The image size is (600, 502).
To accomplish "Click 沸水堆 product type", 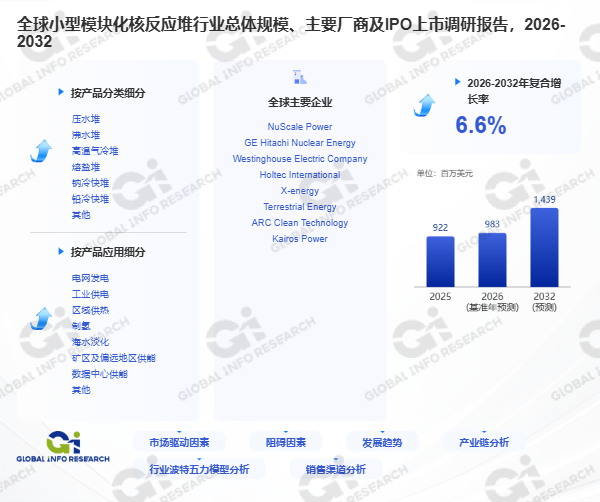I will coord(86,135).
